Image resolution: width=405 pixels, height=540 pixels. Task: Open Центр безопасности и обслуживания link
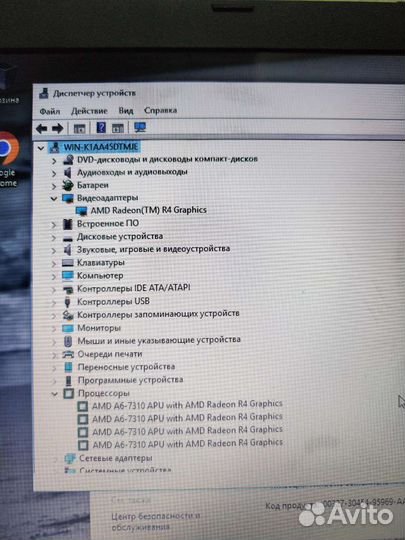coord(155,521)
